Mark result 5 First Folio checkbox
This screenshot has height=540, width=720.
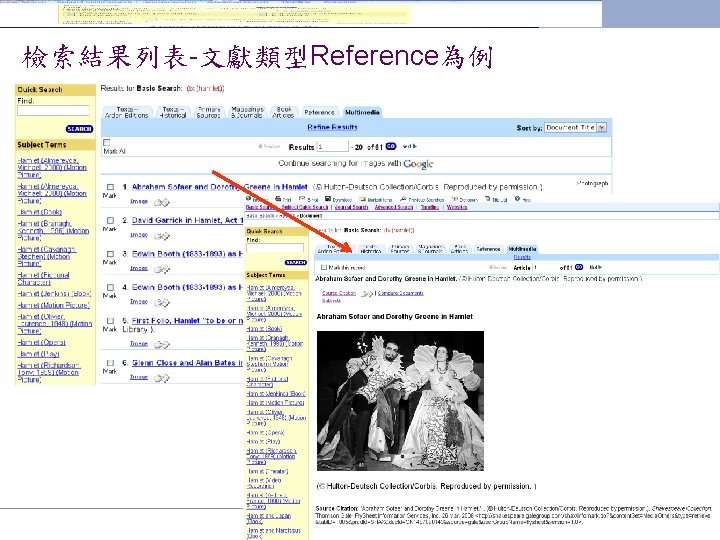(x=110, y=321)
